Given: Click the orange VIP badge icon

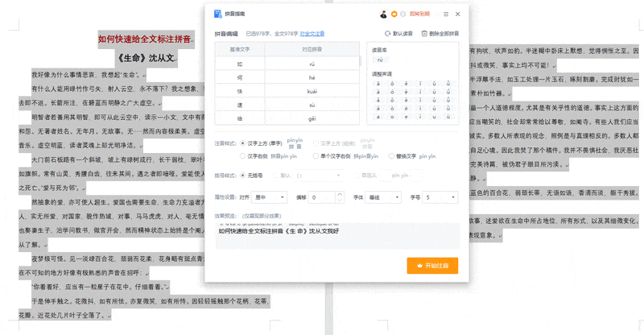Looking at the screenshot, I should click(x=394, y=14).
